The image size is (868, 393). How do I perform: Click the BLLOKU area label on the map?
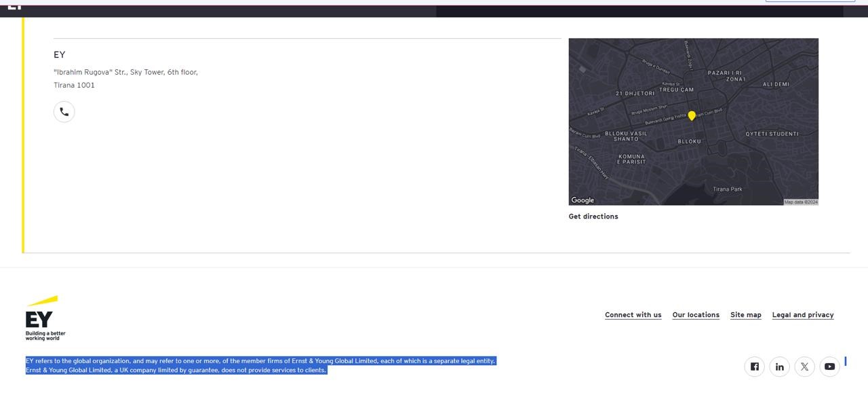click(689, 142)
